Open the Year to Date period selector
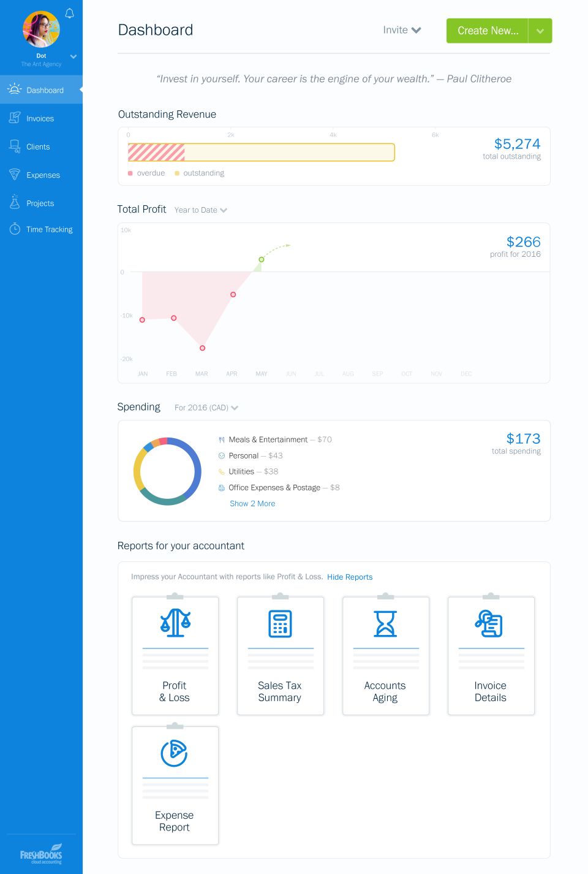Image resolution: width=588 pixels, height=874 pixels. [200, 210]
